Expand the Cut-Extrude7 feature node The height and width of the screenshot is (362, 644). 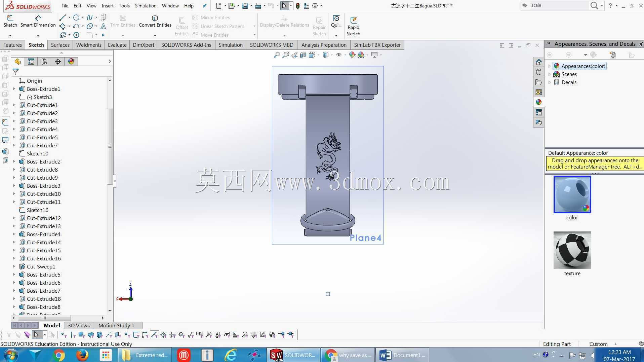tap(14, 145)
